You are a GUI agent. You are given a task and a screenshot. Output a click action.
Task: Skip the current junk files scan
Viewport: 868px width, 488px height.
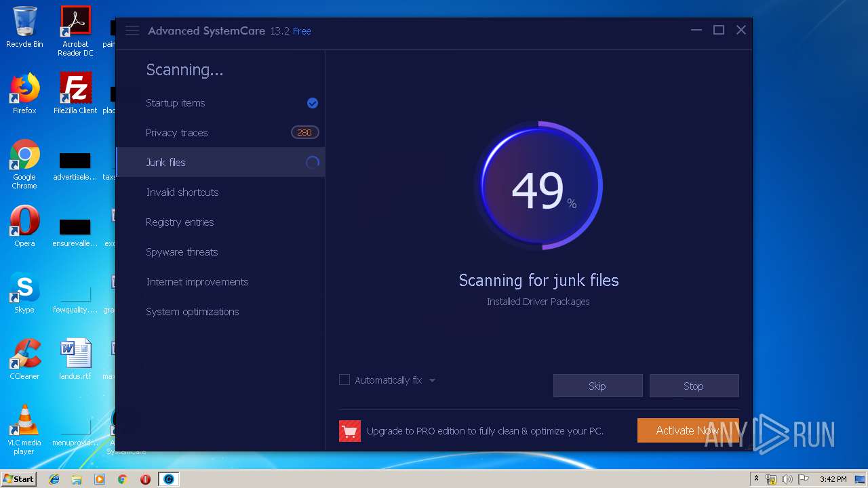[x=597, y=386]
